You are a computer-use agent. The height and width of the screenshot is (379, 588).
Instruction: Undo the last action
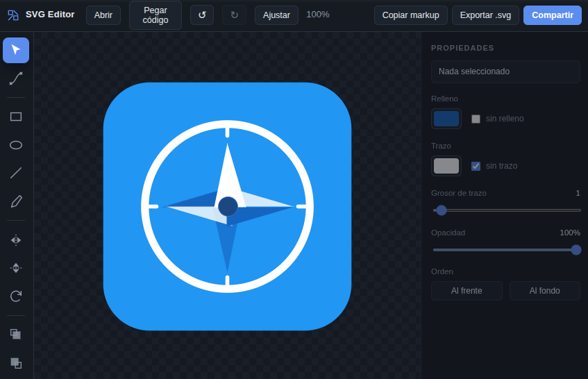click(x=202, y=15)
